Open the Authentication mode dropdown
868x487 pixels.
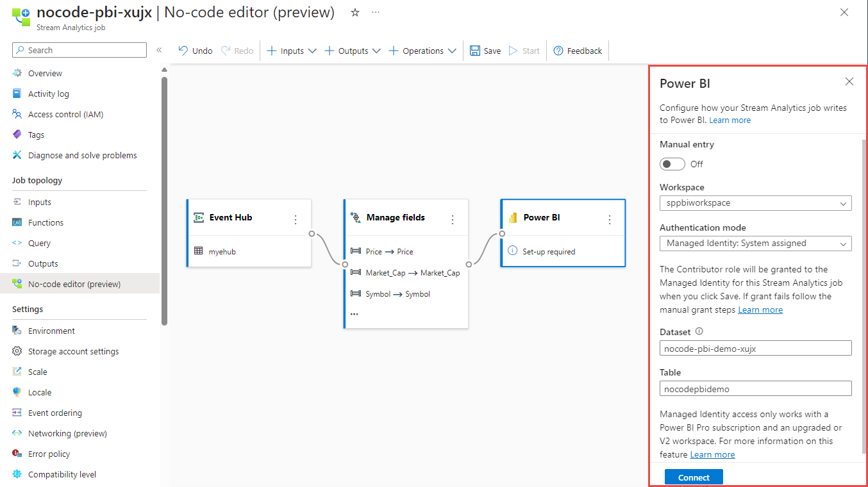[755, 243]
